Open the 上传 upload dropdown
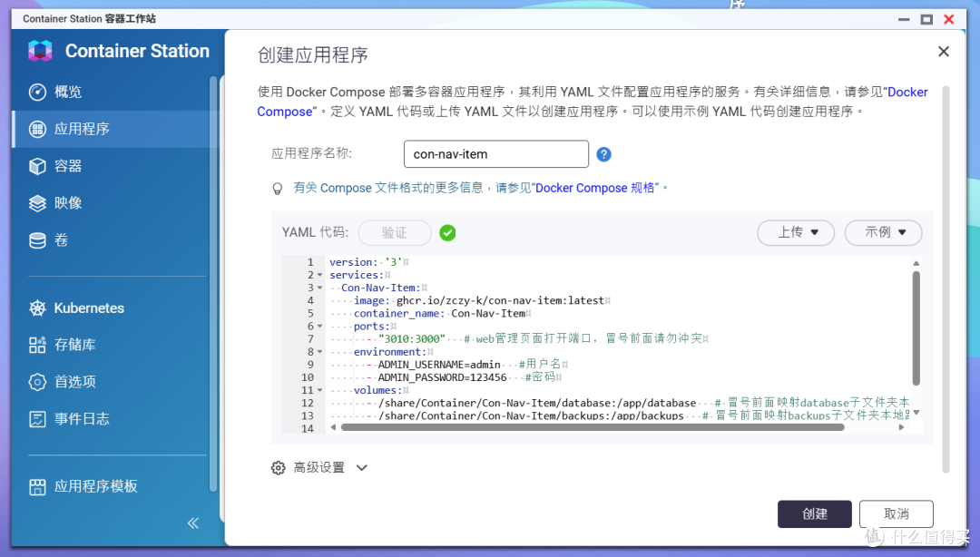 pos(796,232)
